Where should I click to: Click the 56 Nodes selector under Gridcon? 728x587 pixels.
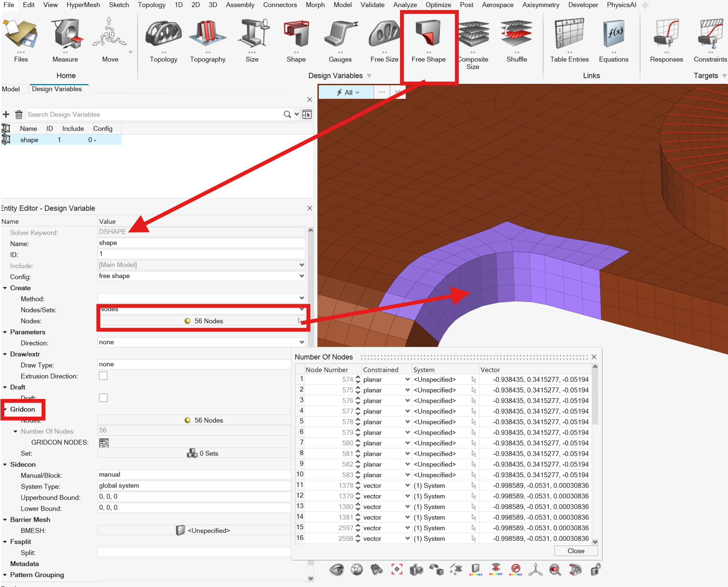pos(204,420)
